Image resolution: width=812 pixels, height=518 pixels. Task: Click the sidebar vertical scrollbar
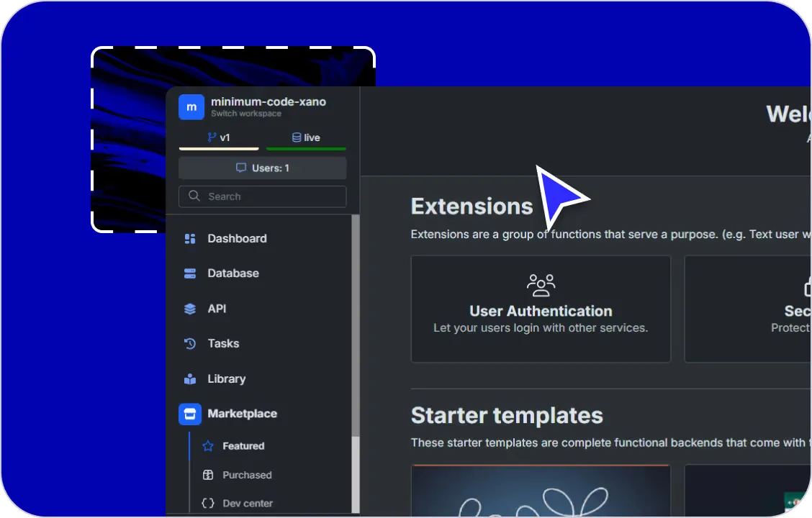click(356, 364)
